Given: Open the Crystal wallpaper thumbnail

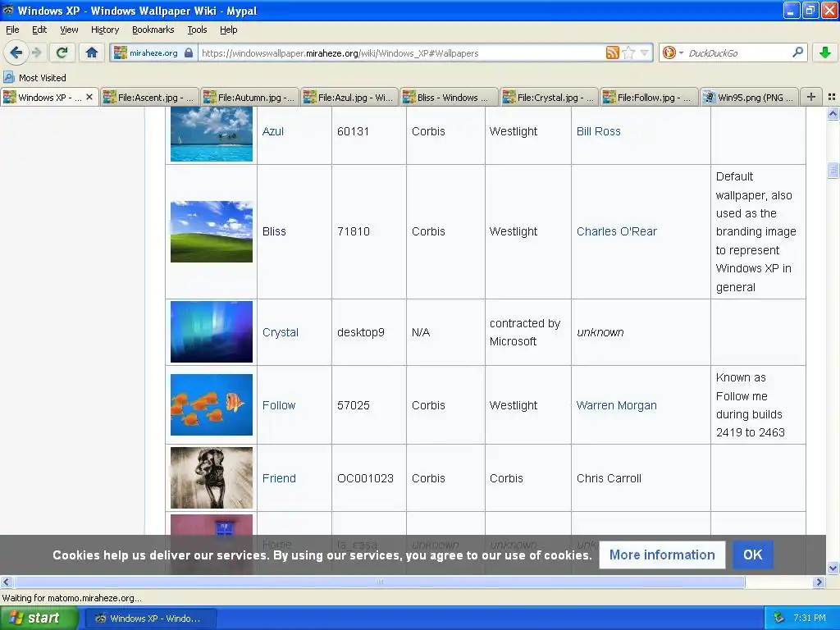Looking at the screenshot, I should 212,331.
